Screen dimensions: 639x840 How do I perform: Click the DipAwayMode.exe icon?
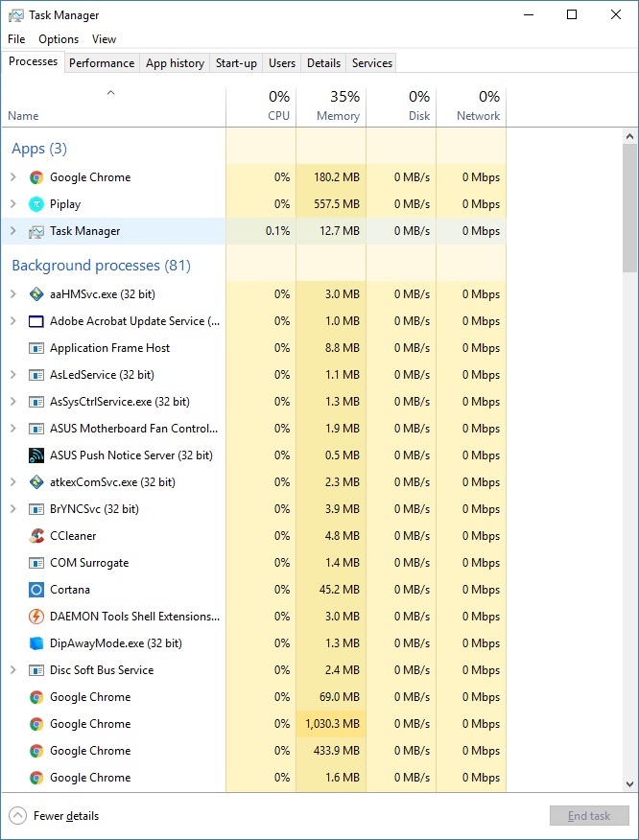pos(35,643)
